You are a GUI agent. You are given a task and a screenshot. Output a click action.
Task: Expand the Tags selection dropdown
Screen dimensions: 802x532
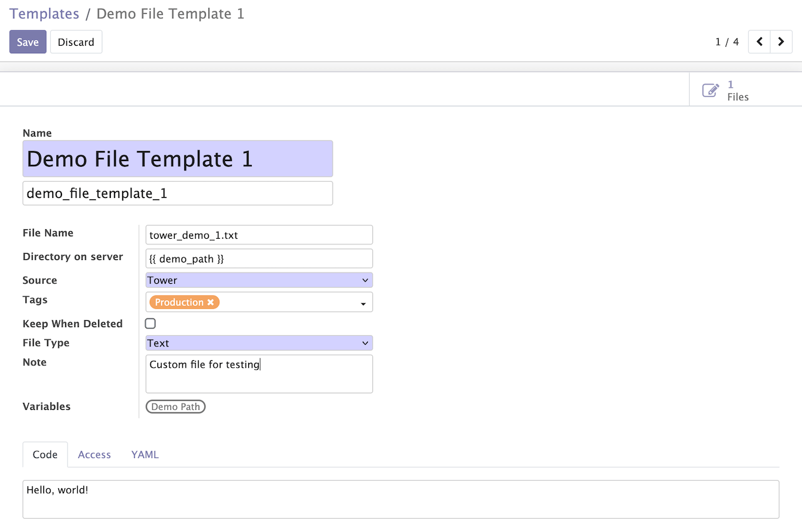[x=362, y=302]
